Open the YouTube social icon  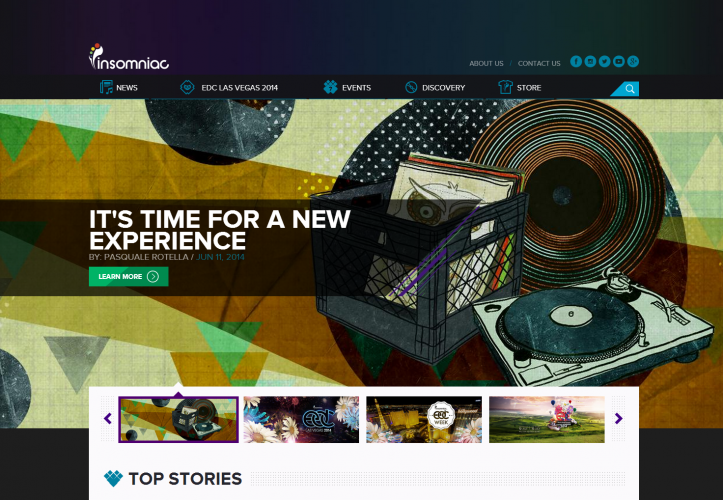tap(619, 61)
